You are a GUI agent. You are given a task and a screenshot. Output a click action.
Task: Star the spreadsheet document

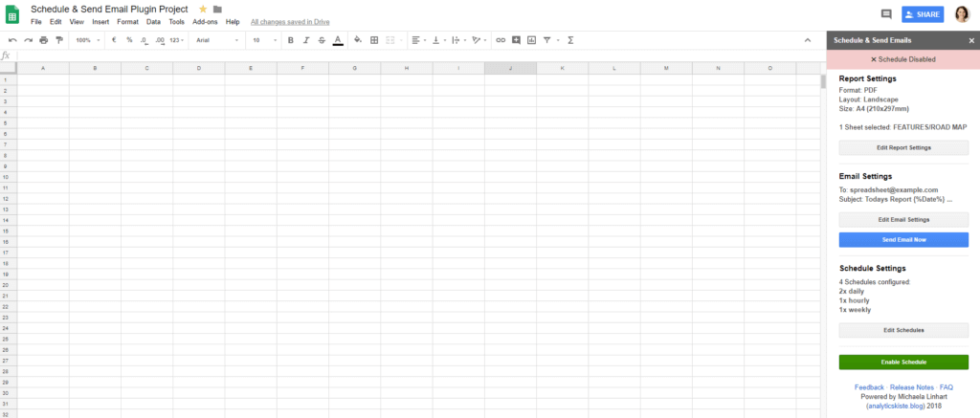(x=203, y=9)
